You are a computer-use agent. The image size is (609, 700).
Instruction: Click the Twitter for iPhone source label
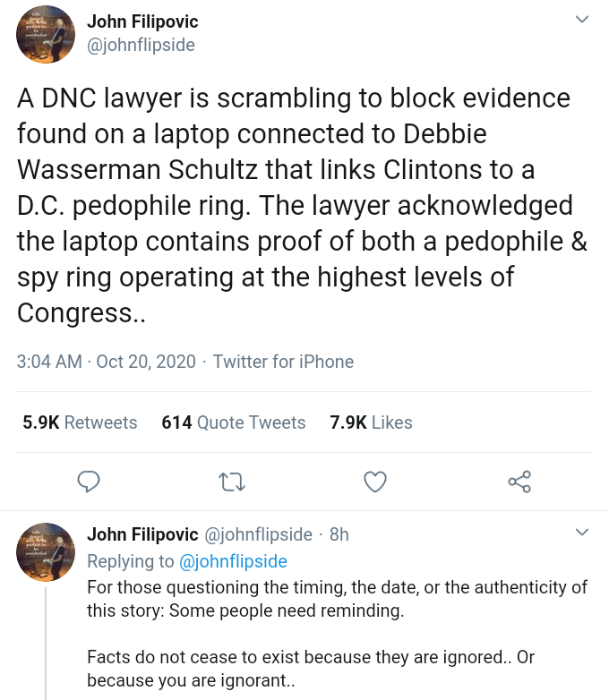(x=283, y=362)
